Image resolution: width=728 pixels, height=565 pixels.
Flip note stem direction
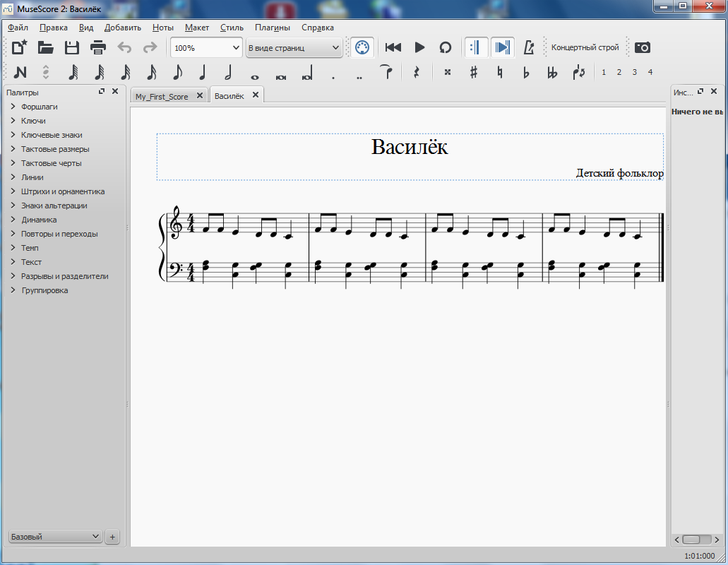[578, 73]
